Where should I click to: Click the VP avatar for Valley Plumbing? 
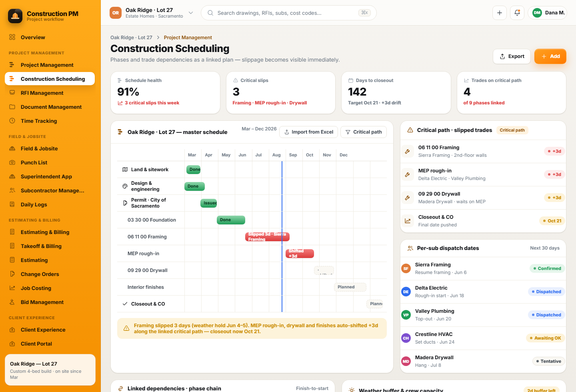406,315
